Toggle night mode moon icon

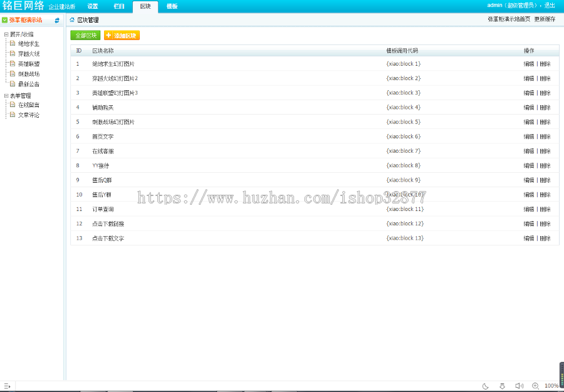[485, 386]
